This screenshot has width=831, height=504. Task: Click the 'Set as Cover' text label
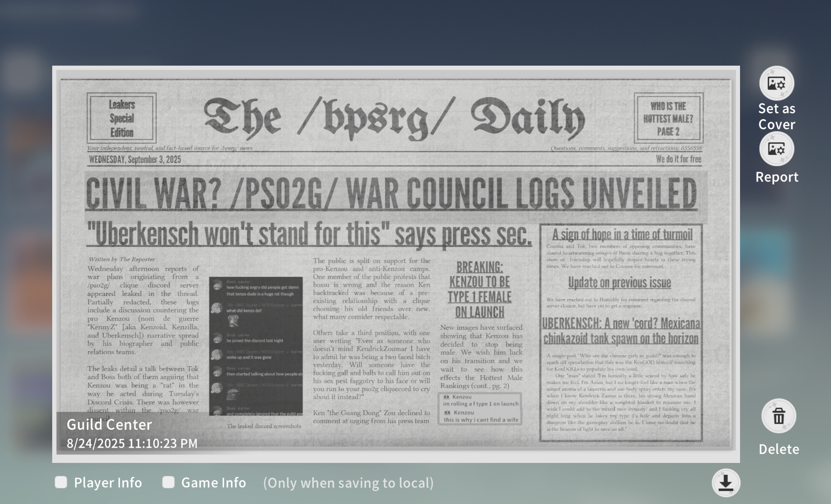point(776,116)
